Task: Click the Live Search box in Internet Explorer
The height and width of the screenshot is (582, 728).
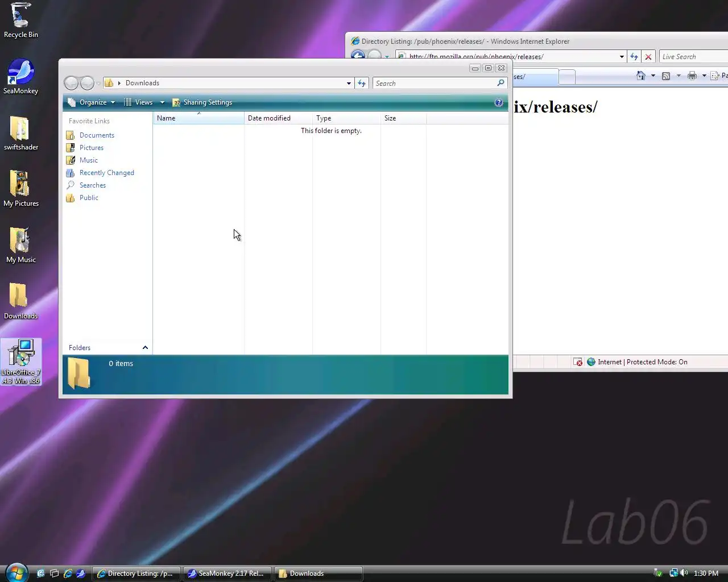Action: 694,57
